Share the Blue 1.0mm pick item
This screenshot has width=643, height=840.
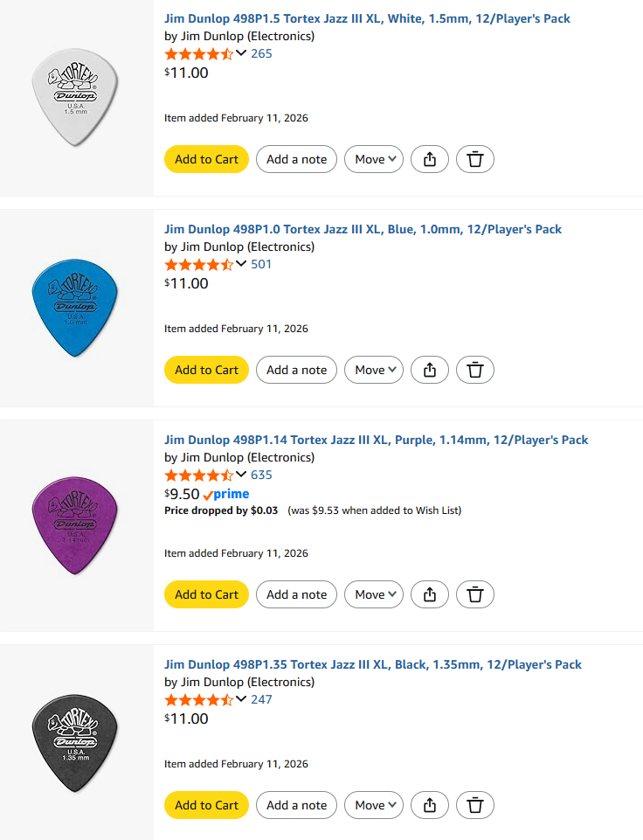pos(430,370)
